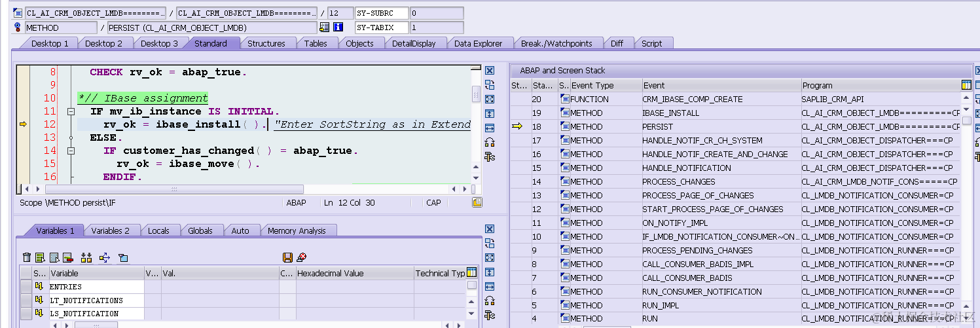This screenshot has width=980, height=328.
Task: Open the layout configuration icon in variables table header
Action: (x=471, y=273)
